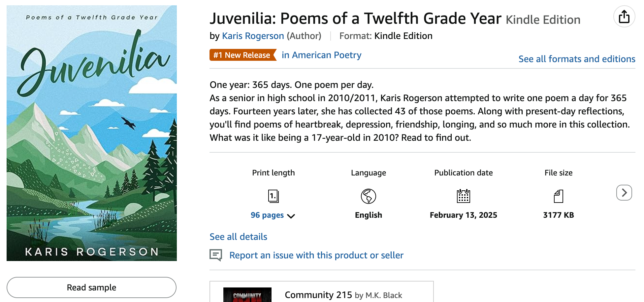The width and height of the screenshot is (644, 302).
Task: Click the file size document icon
Action: tap(558, 196)
